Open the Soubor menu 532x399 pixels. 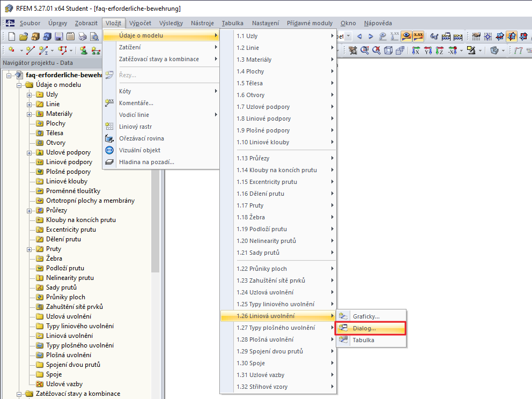(x=30, y=23)
